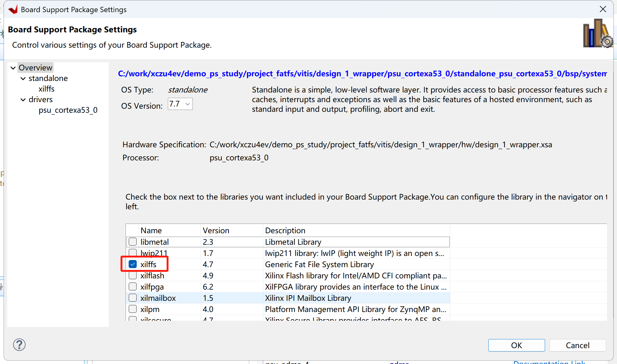Select psu_cortexa53_0 in the tree
617x364 pixels.
pos(68,110)
